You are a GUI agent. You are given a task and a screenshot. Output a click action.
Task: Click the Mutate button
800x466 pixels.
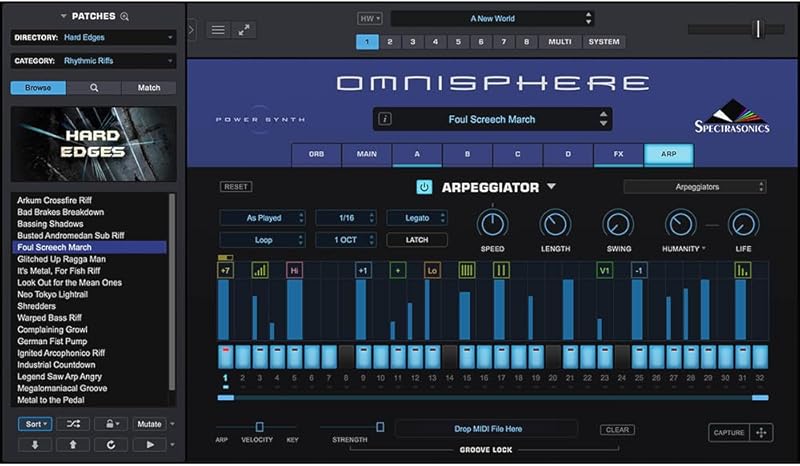[x=149, y=424]
